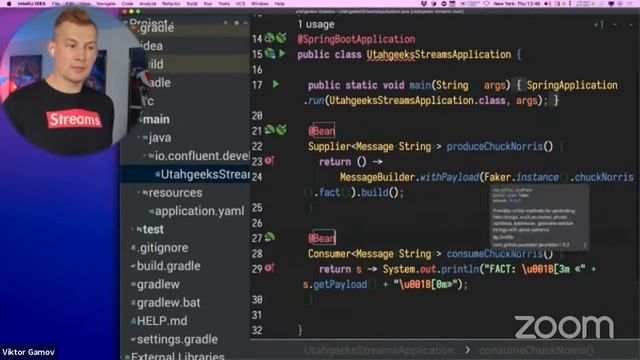Open the Navigate menu

(106, 4)
